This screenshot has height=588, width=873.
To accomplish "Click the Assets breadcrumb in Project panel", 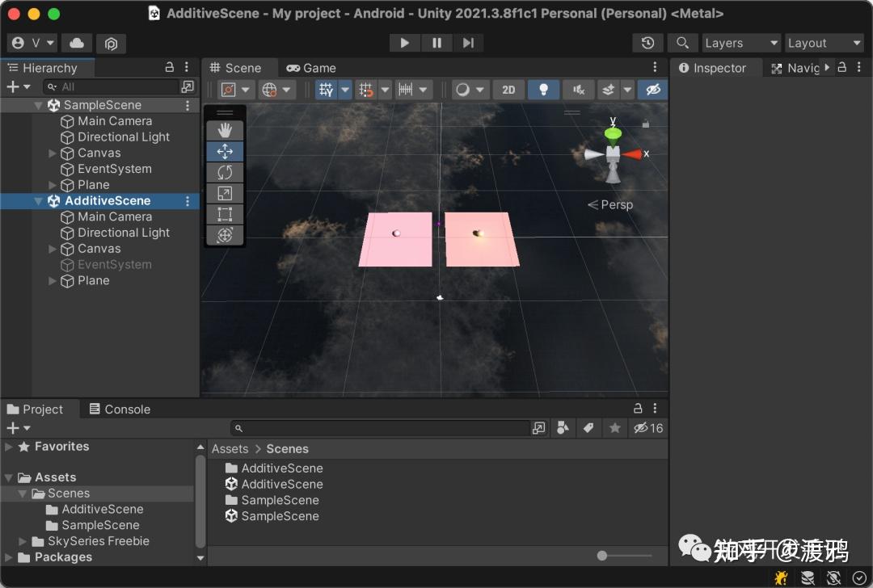I will point(230,448).
